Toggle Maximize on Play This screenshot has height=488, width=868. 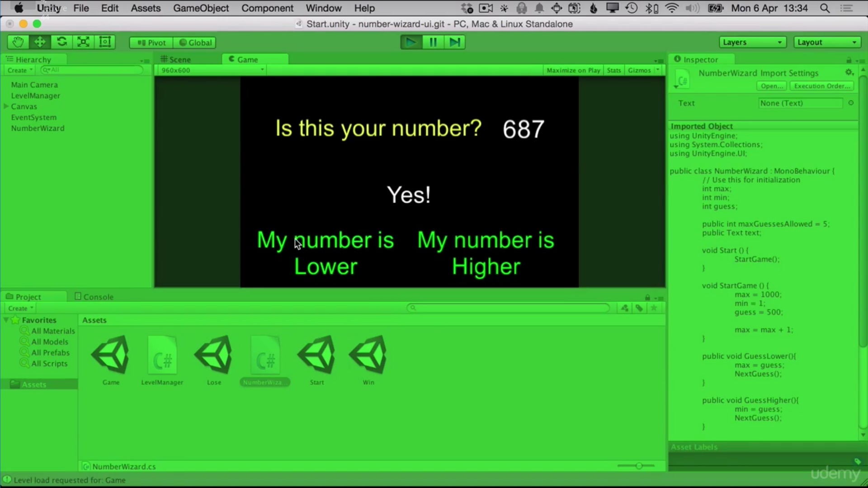[x=573, y=70]
